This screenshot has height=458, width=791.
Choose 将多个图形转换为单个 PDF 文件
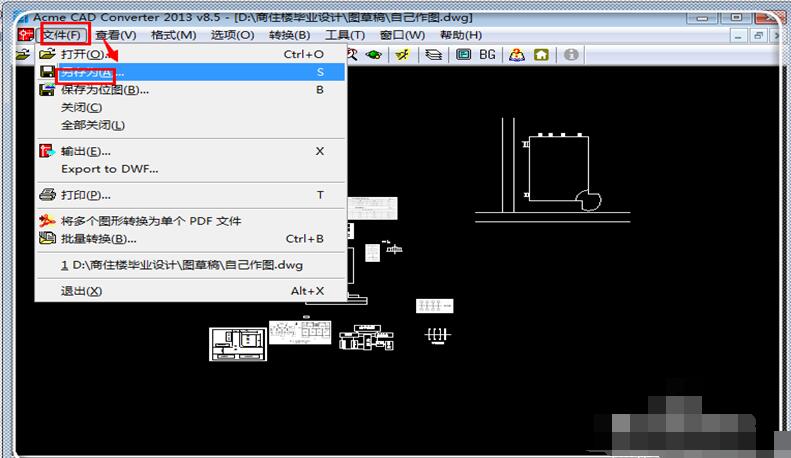pos(191,221)
